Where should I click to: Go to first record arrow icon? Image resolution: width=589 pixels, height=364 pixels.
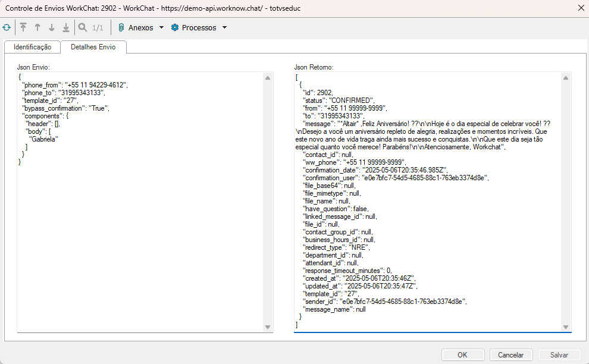coord(23,28)
